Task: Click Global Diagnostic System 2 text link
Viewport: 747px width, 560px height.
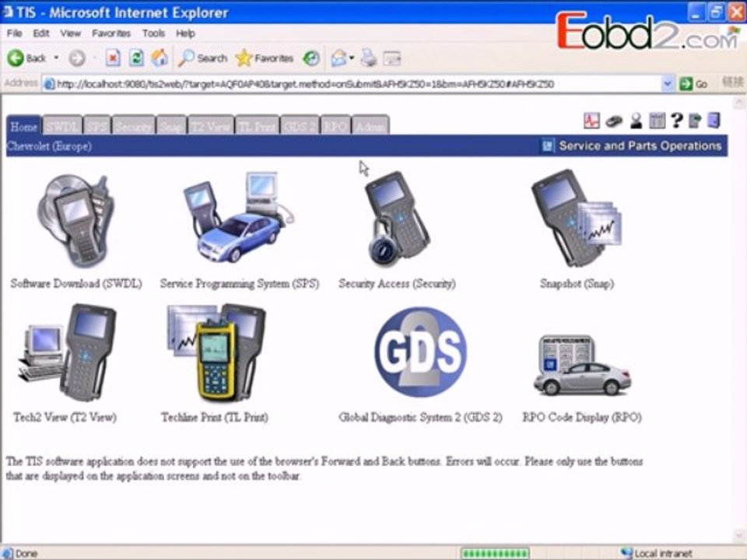Action: [x=420, y=418]
